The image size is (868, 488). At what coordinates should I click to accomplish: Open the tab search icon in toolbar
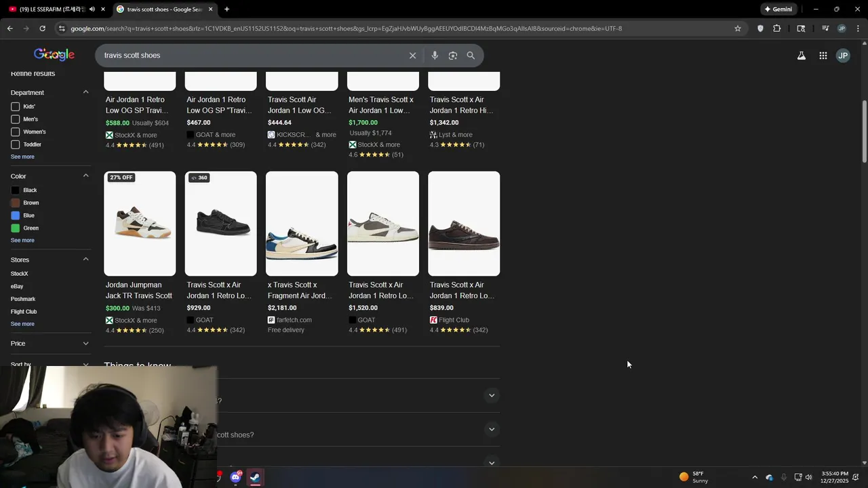click(801, 28)
